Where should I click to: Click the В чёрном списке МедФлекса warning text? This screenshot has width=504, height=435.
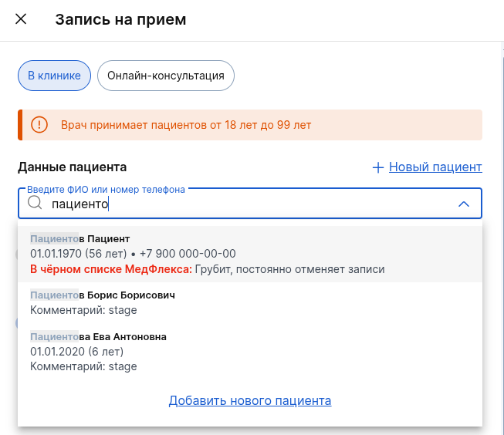(x=111, y=269)
